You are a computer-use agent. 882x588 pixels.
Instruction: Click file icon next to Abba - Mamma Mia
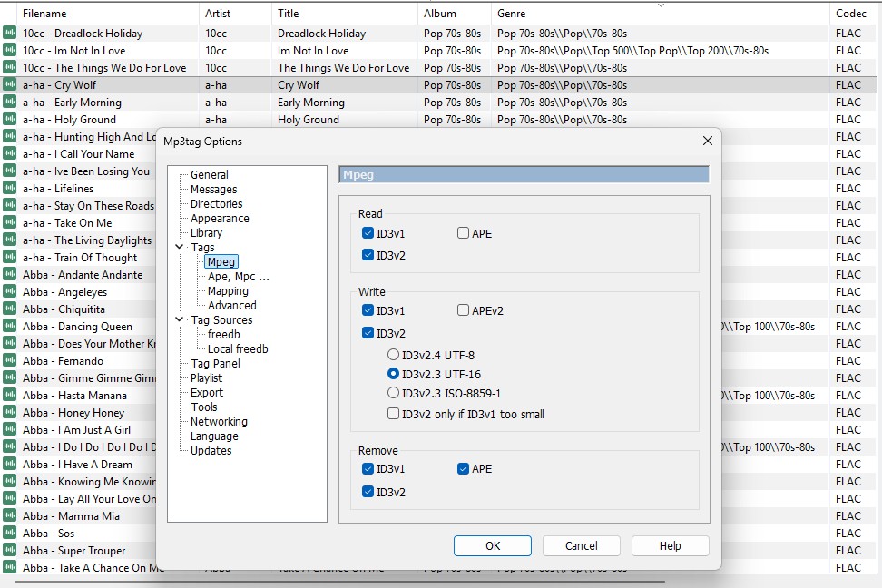pos(10,516)
